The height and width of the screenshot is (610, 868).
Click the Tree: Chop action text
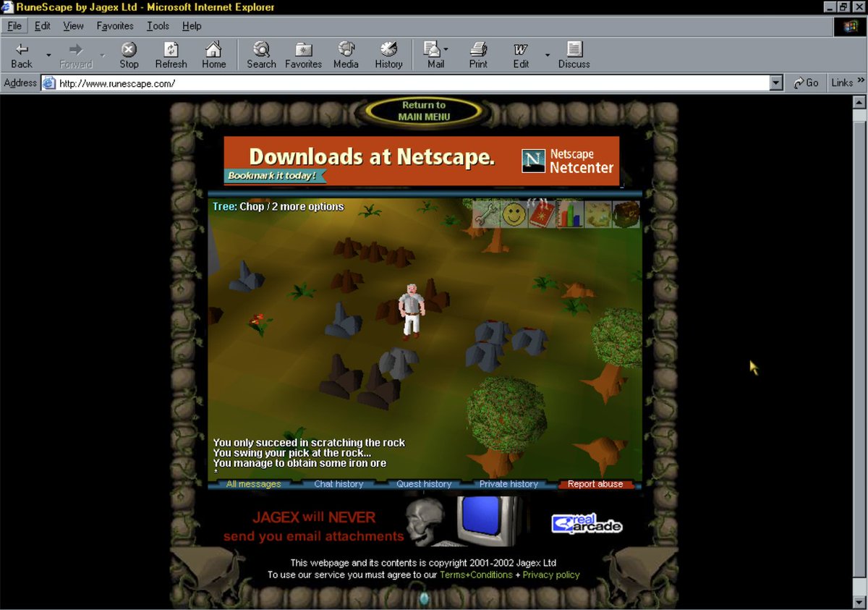pyautogui.click(x=278, y=206)
